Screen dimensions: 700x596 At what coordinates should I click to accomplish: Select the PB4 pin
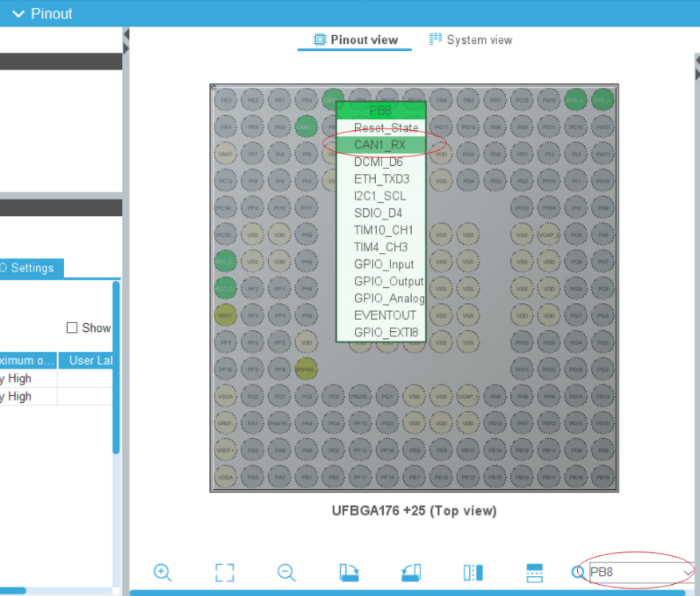coord(441,101)
